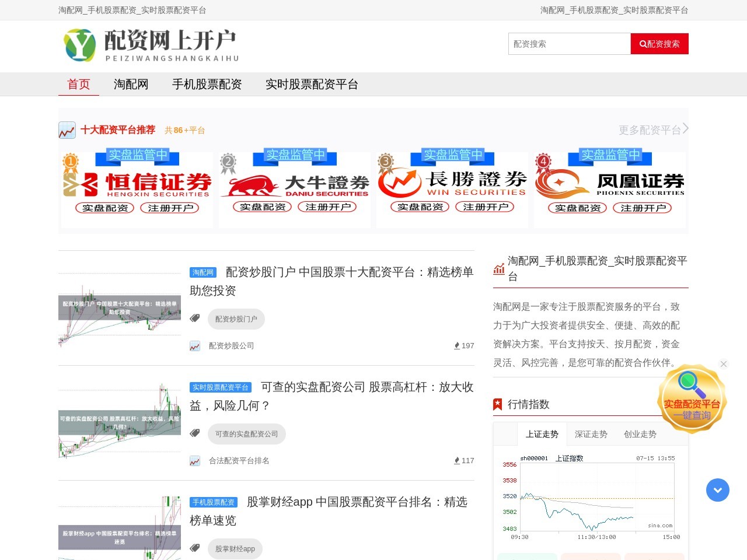This screenshot has height=560, width=747.
Task: Open the 可查的实盘配资公司 article thumbnail
Action: pos(120,422)
